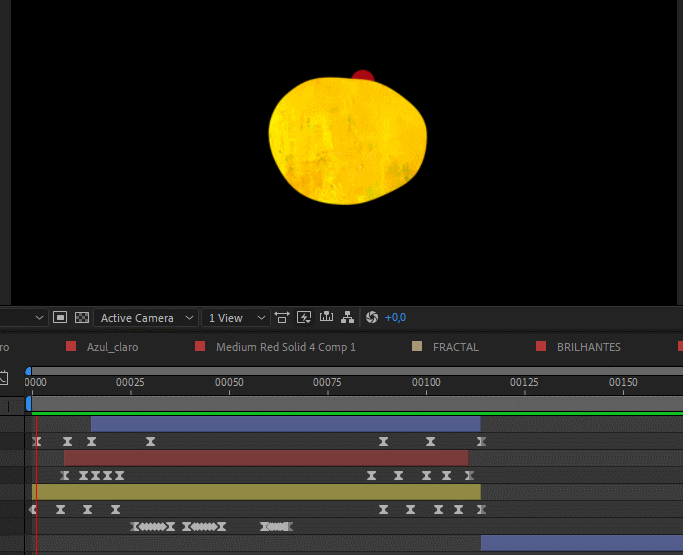Switch to the FRACTAL timeline tab
683x555 pixels.
click(x=456, y=347)
